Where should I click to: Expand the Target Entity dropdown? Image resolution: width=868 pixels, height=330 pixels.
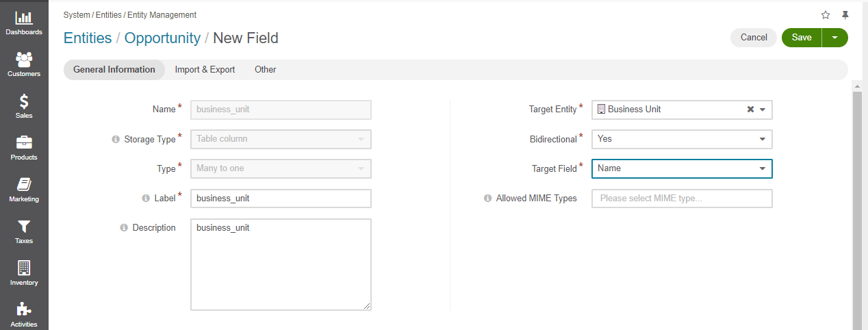tap(763, 110)
